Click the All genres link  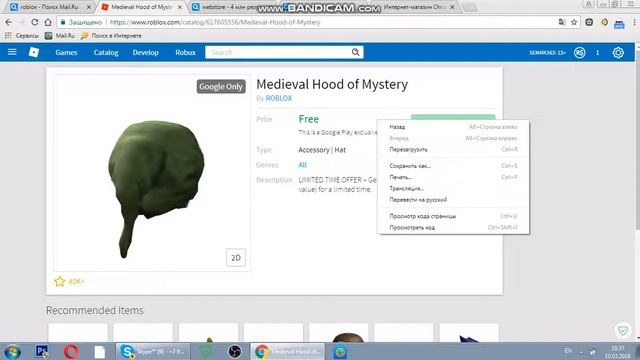[x=302, y=165]
